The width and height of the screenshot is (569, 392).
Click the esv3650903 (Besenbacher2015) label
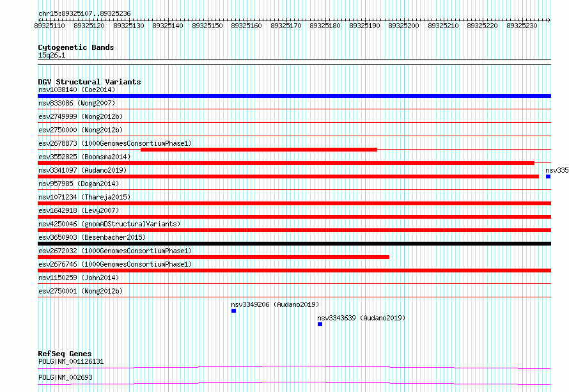[92, 237]
